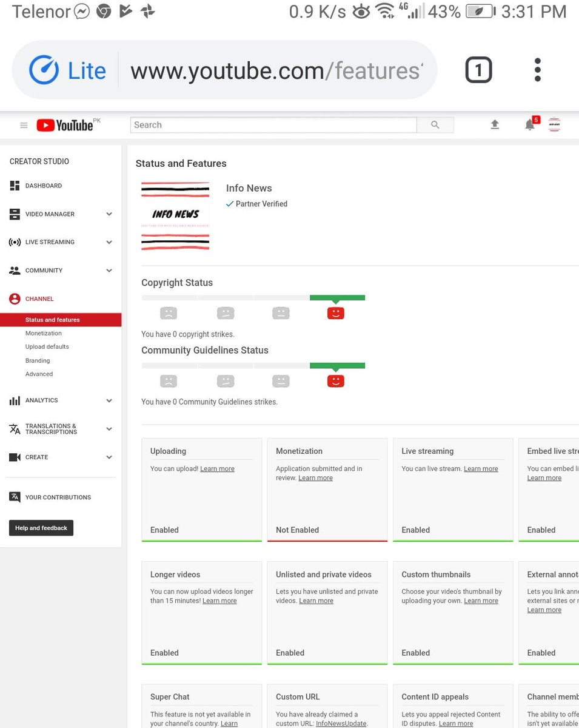The image size is (579, 728).
Task: Expand Translations & Transcriptions section
Action: (x=109, y=429)
